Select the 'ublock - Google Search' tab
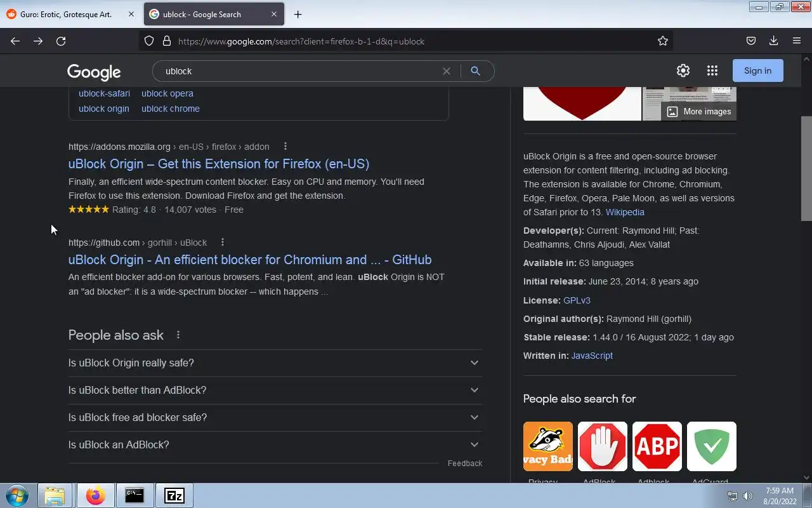Screen dimensions: 812x508 click(214, 14)
